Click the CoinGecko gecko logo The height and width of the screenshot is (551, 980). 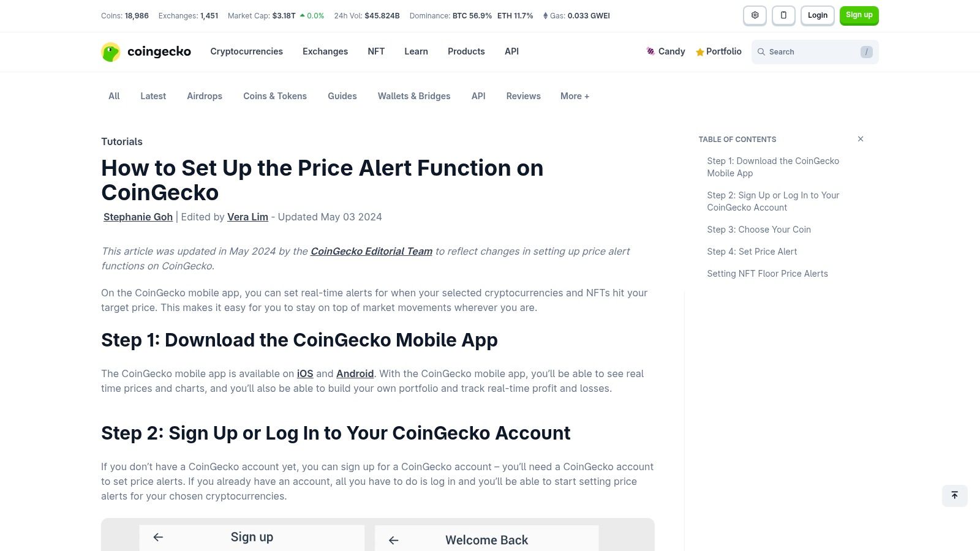click(x=111, y=51)
